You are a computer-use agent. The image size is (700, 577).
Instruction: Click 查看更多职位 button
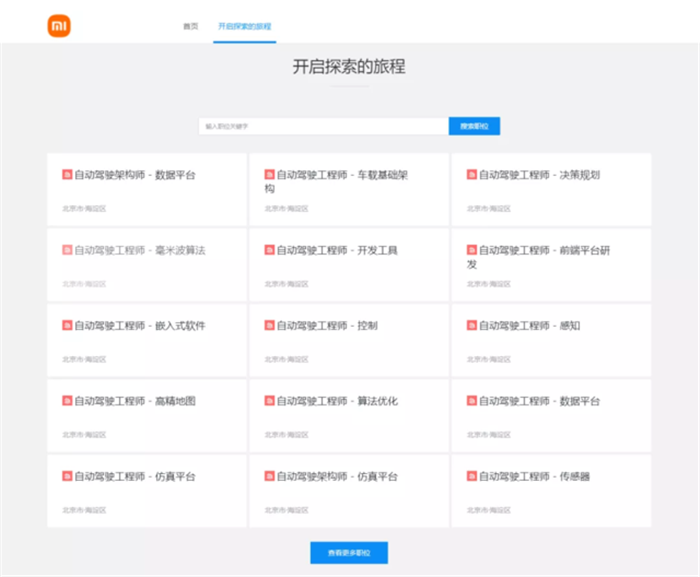[349, 553]
